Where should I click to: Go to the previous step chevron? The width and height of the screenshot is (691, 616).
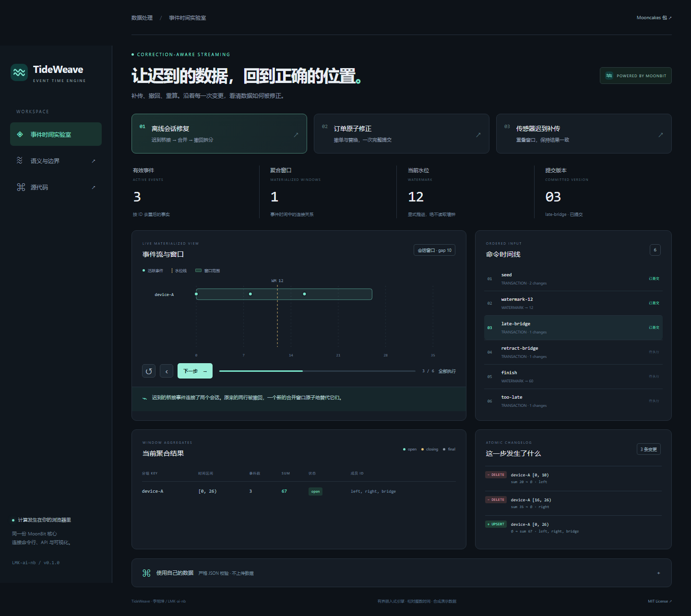point(167,371)
